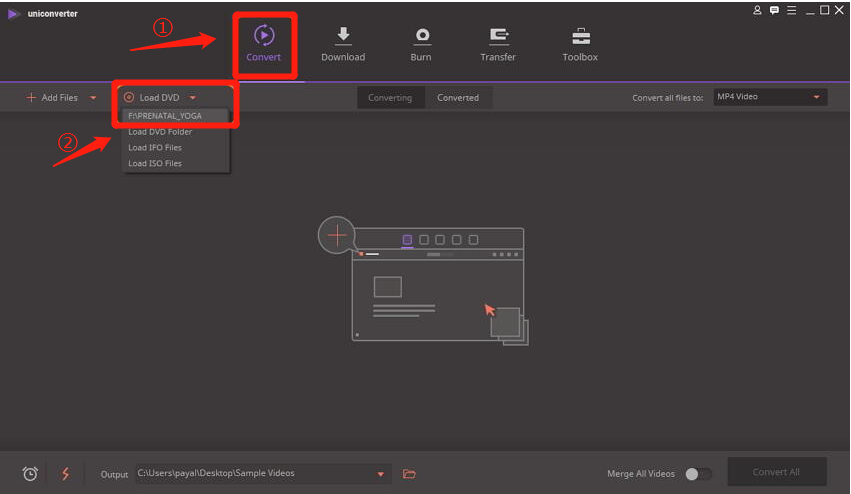
Task: Open the hamburger menu icon
Action: point(792,10)
